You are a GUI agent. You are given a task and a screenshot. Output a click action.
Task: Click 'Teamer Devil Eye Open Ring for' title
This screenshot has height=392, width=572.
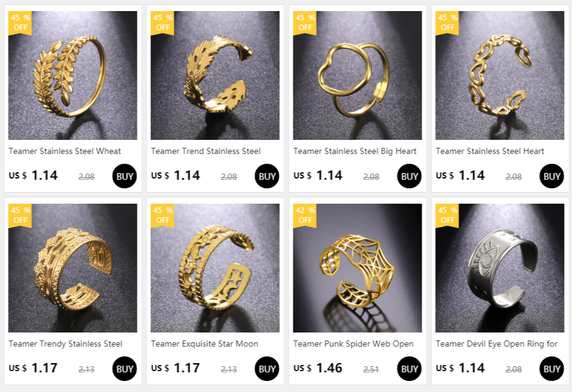(x=497, y=344)
